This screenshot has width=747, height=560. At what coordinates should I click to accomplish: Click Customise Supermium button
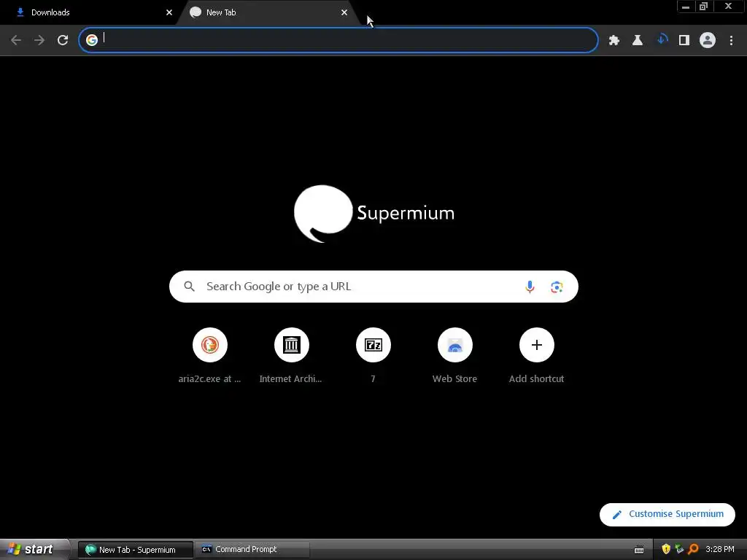pyautogui.click(x=667, y=514)
